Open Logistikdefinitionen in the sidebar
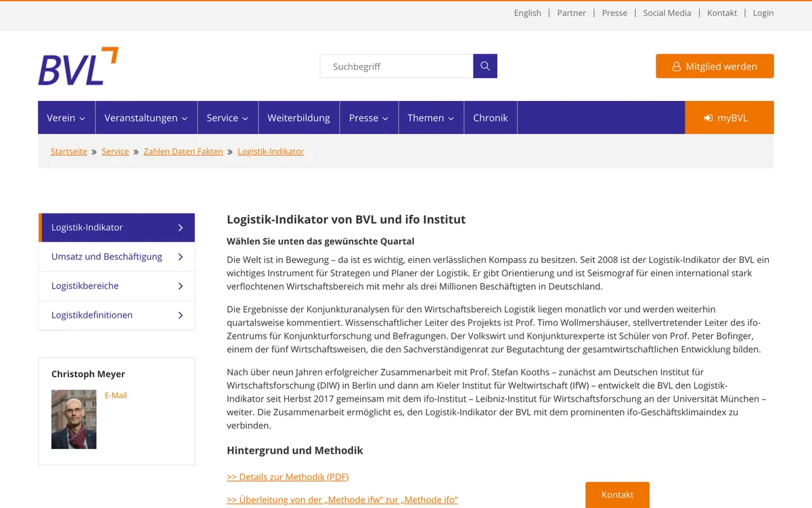Image resolution: width=812 pixels, height=508 pixels. 116,315
